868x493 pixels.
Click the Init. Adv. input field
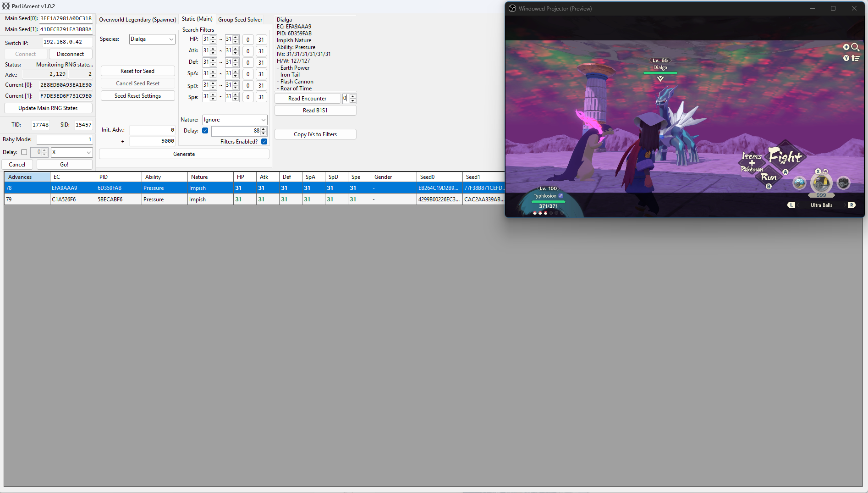[x=152, y=130]
